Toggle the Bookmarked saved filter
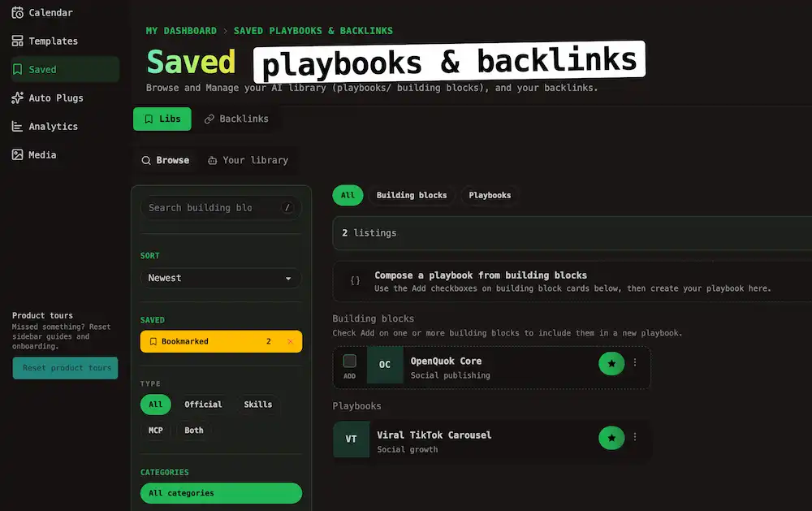 tap(221, 341)
